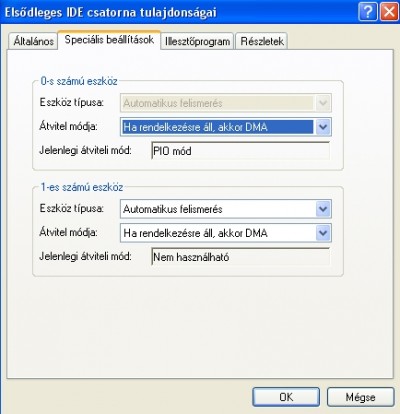Expand device 1 Eszköz típusa dropdown
400x414 pixels.
(x=226, y=209)
